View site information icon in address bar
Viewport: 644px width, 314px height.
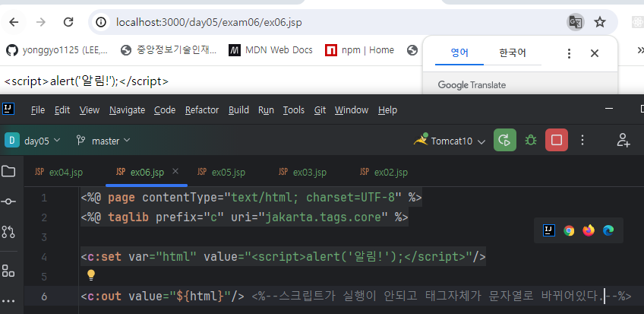[102, 22]
